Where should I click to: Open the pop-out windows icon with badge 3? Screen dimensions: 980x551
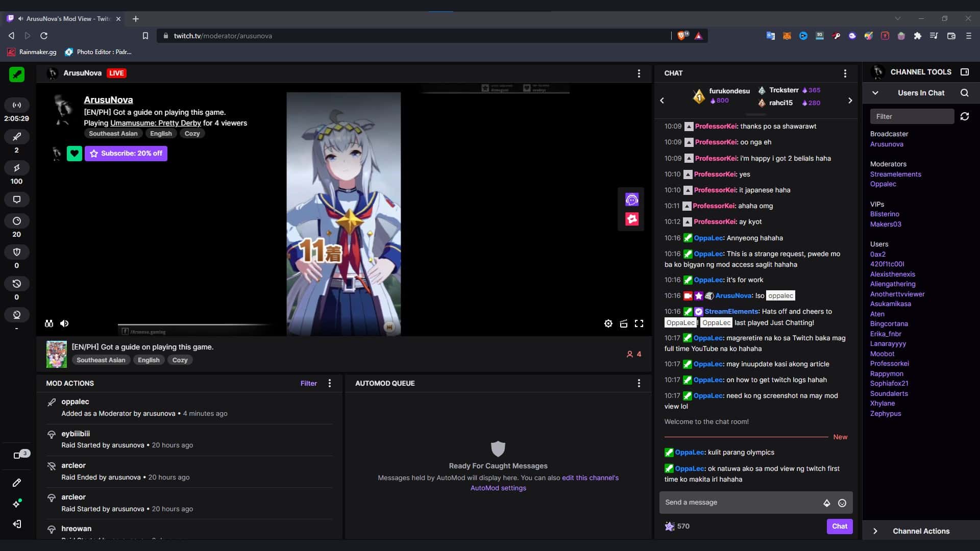[17, 455]
